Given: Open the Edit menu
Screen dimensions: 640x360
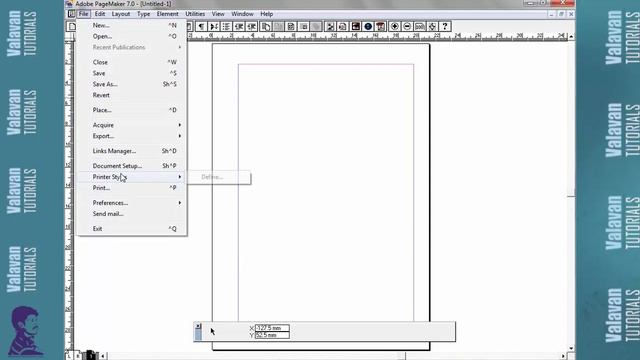Looking at the screenshot, I should pyautogui.click(x=100, y=14).
